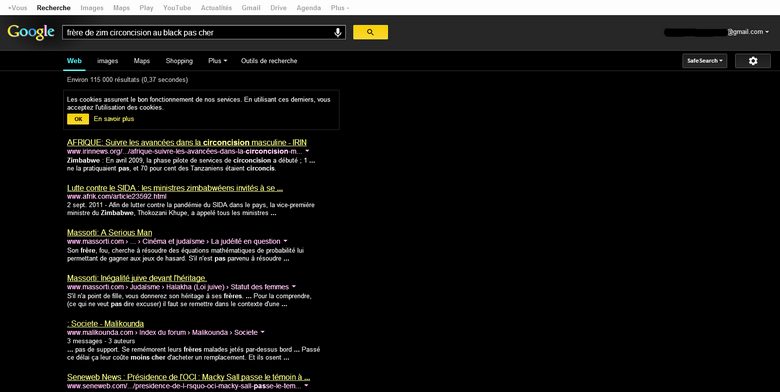This screenshot has width=780, height=392.
Task: Open the top bar Plus menu
Action: tap(340, 8)
